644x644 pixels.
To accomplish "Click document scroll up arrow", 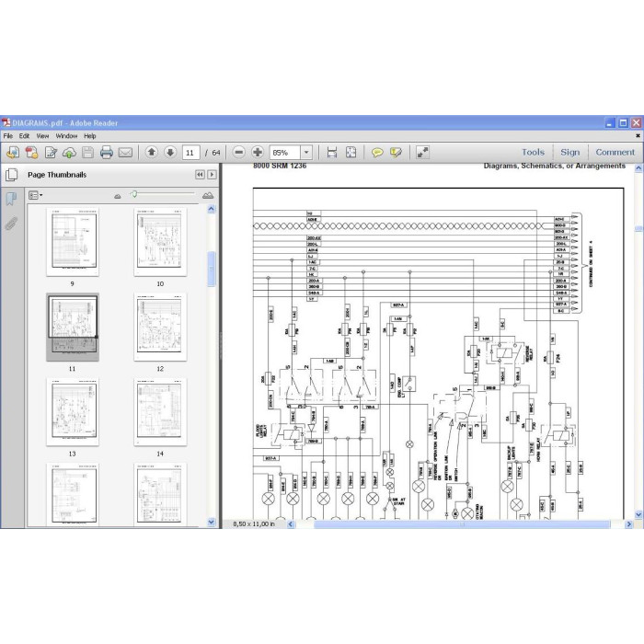I will 638,167.
